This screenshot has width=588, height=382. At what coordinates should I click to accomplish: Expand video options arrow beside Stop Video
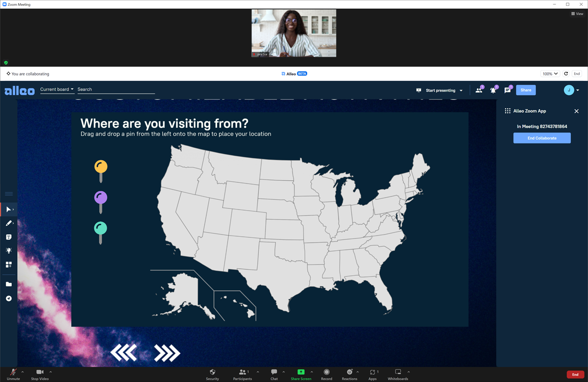tap(50, 372)
